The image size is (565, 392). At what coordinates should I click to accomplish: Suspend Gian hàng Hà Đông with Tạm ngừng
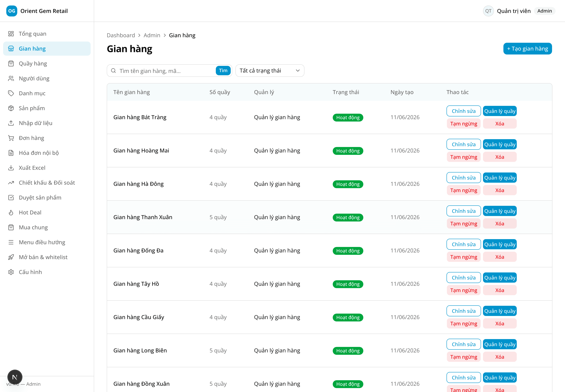click(463, 190)
